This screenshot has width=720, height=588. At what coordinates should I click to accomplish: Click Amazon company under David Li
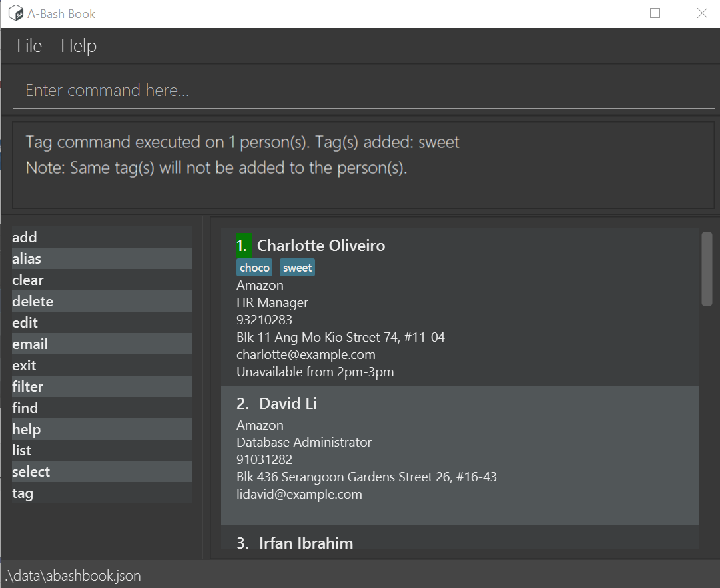click(x=260, y=425)
